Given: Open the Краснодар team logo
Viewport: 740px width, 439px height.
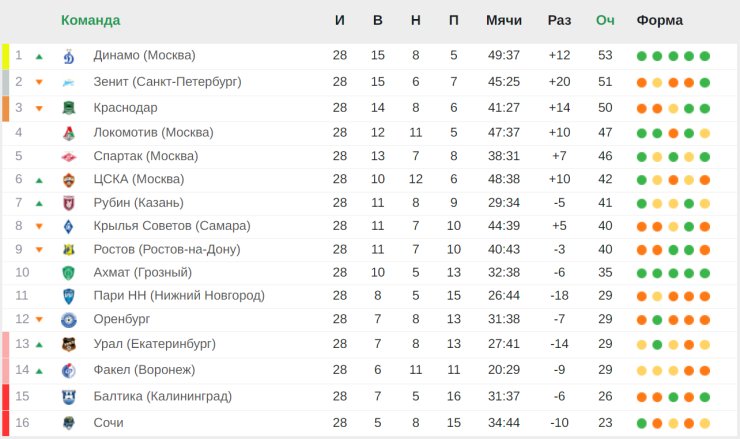Looking at the screenshot, I should 69,108.
